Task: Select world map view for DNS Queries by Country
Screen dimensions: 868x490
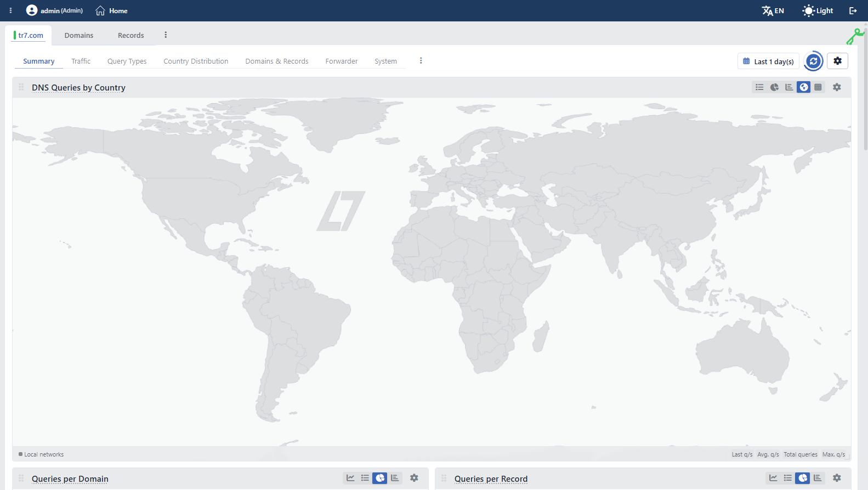Action: [803, 87]
